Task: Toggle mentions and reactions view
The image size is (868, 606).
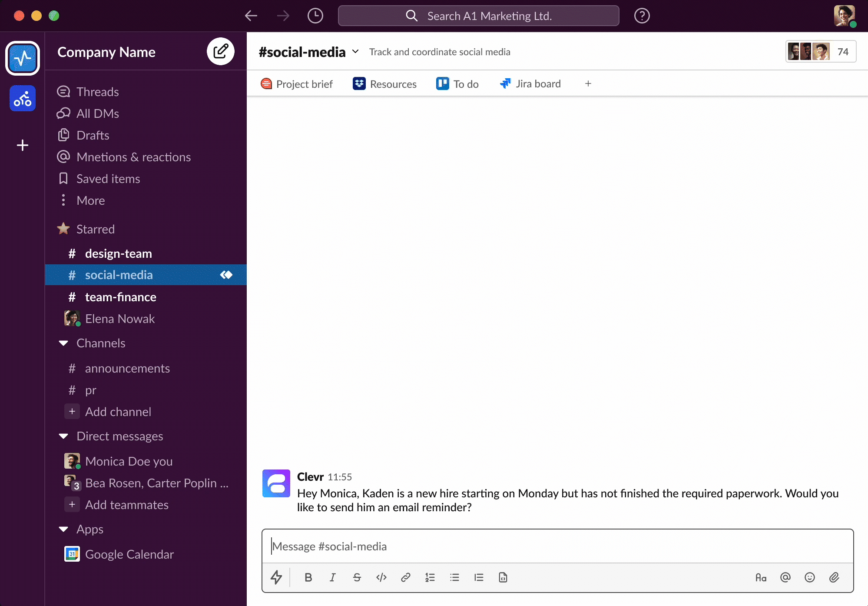Action: tap(133, 156)
